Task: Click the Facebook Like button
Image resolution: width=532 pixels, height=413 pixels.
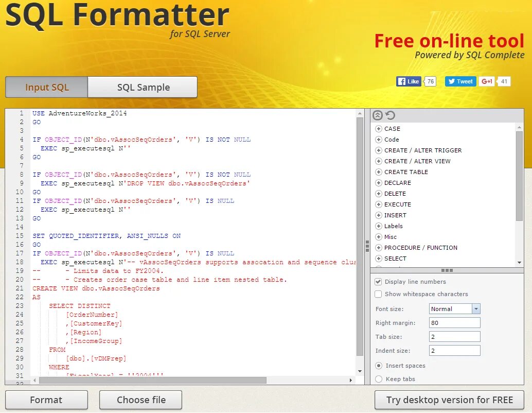Action: pos(409,81)
